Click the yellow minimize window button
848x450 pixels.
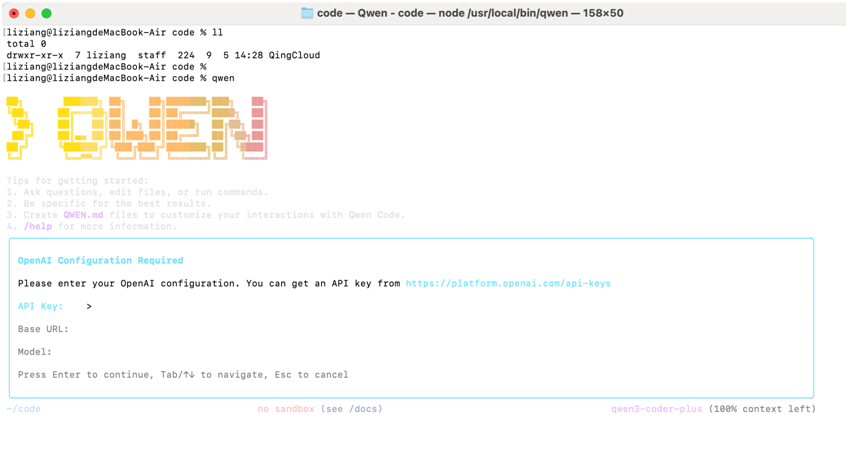(x=30, y=14)
